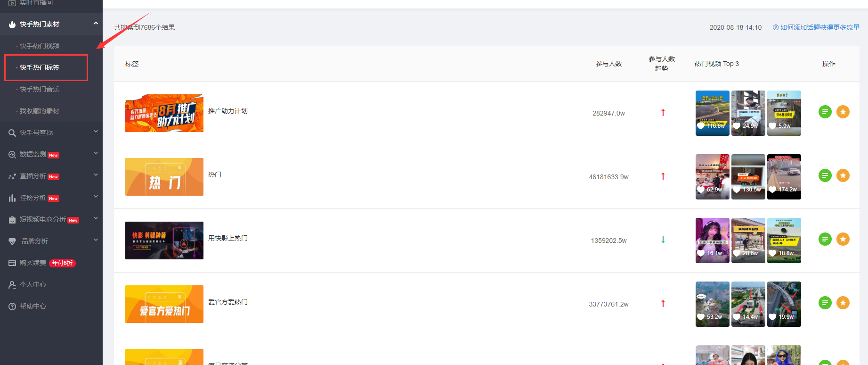Click the flame icon beside 快手热门素材
This screenshot has width=868, height=365.
coord(12,24)
